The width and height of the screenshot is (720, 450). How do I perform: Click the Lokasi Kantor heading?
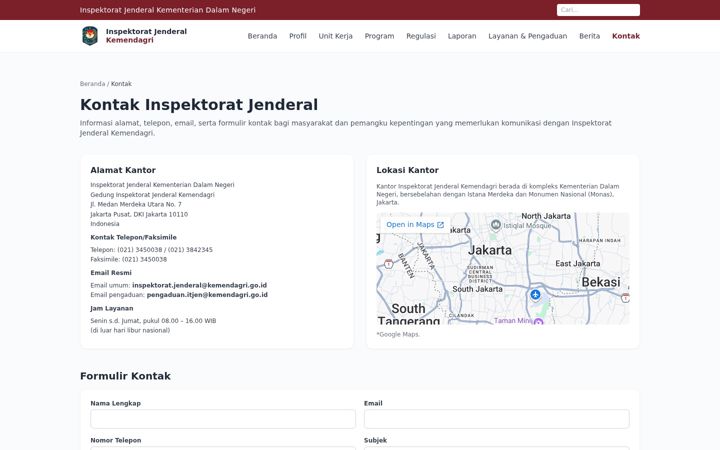(407, 170)
